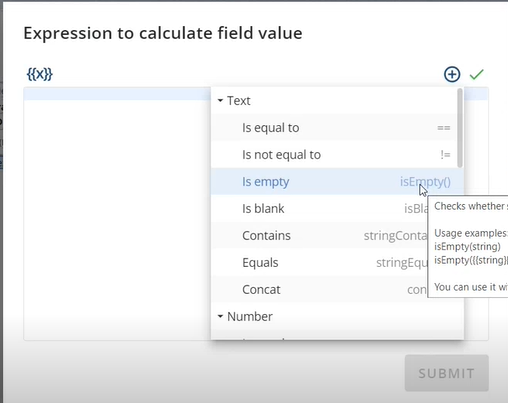This screenshot has width=508, height=403.
Task: Open the plus-circle add function icon
Action: point(452,74)
